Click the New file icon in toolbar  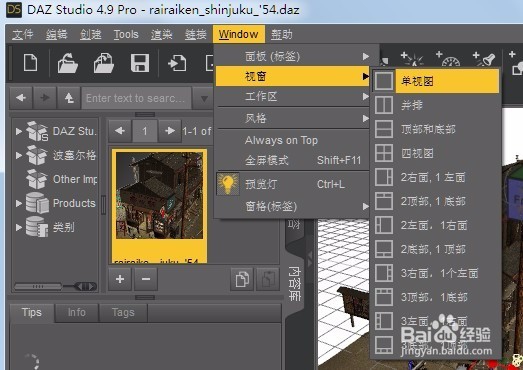coord(30,63)
